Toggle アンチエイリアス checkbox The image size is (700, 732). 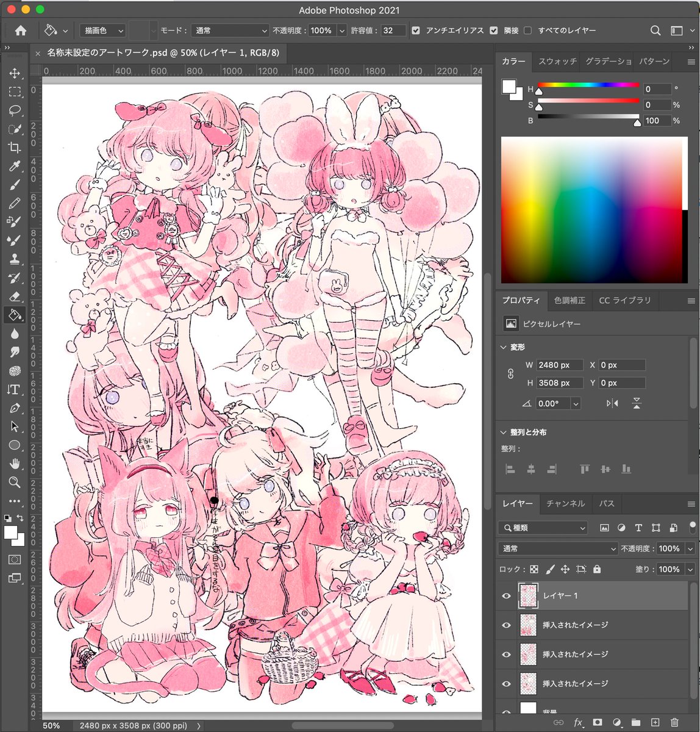point(416,30)
